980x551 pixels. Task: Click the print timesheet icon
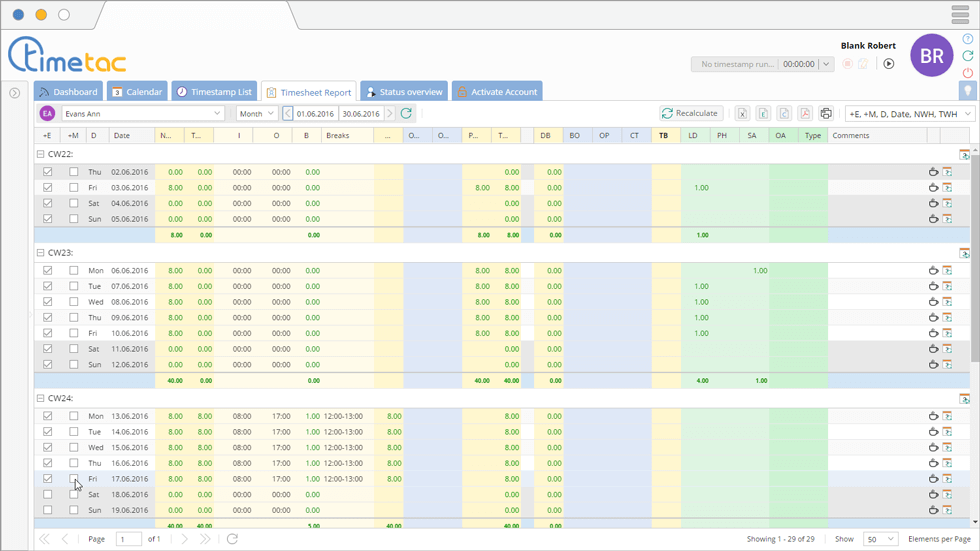pyautogui.click(x=826, y=114)
